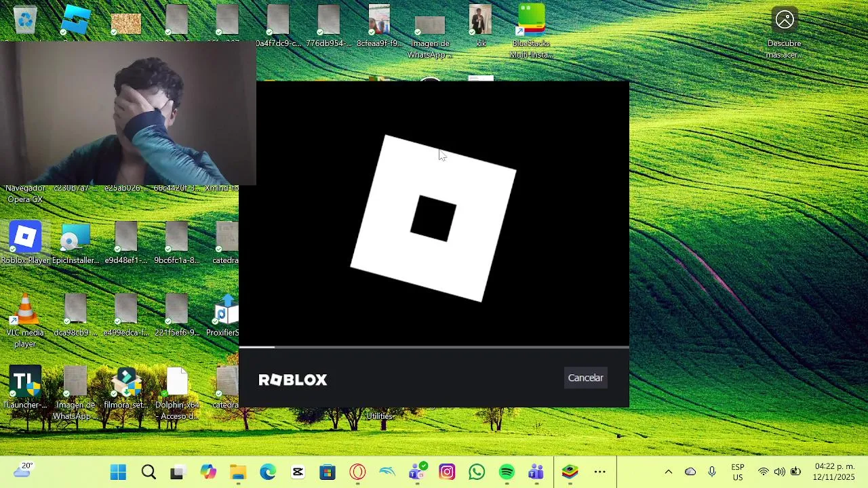The height and width of the screenshot is (488, 868).
Task: Open the clock and calendar flyout
Action: point(834,472)
